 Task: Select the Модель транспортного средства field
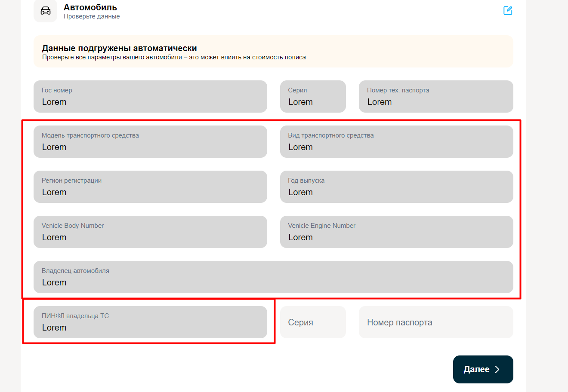[x=150, y=142]
